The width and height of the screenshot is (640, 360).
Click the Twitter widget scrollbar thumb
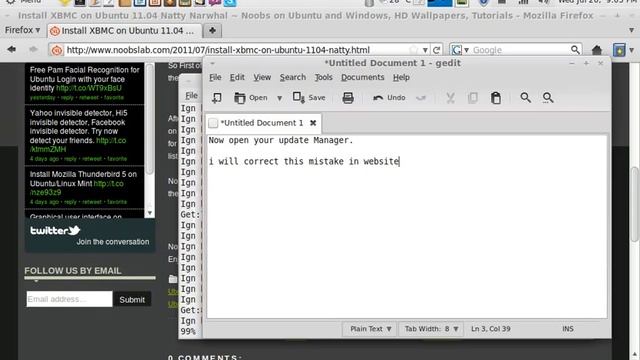[x=149, y=118]
